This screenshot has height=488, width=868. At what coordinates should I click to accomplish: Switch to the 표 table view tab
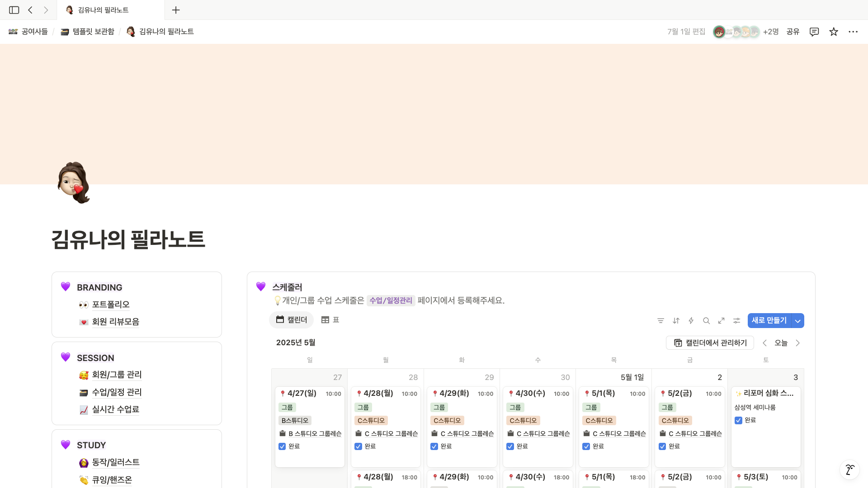point(330,320)
